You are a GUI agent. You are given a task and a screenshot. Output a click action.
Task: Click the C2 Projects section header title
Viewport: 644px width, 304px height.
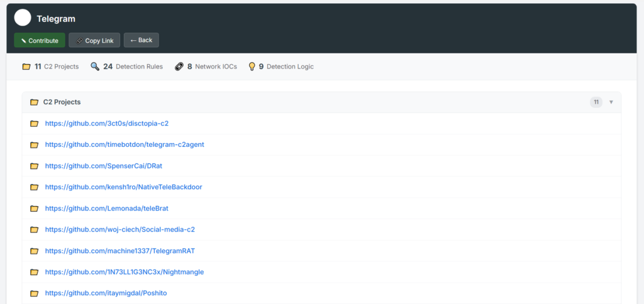click(x=62, y=102)
